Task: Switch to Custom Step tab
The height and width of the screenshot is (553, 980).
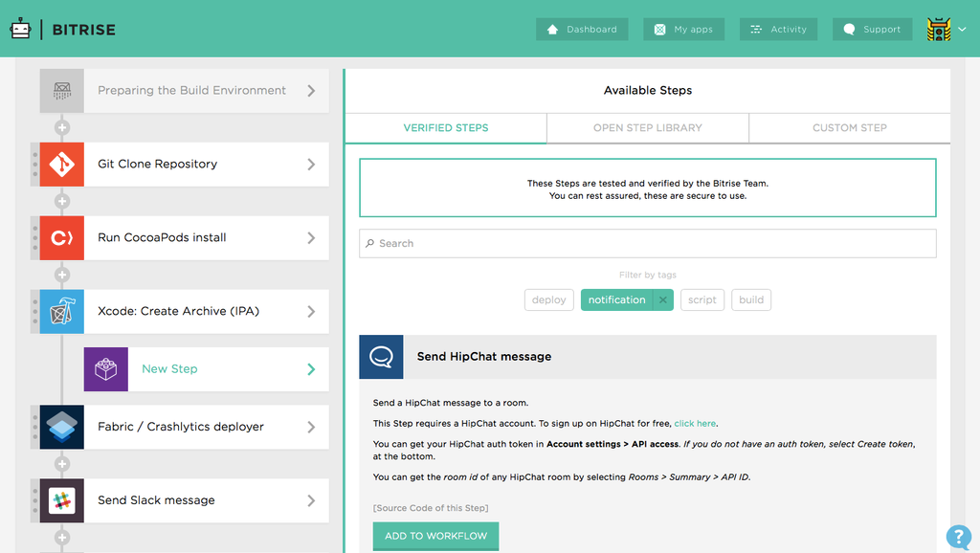Action: click(850, 128)
